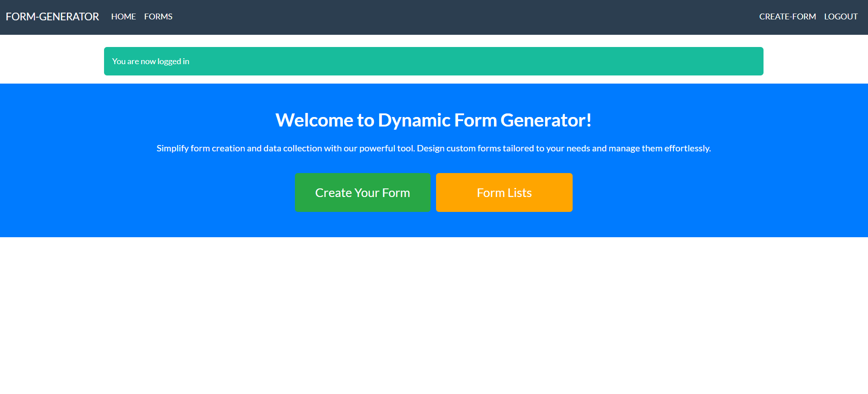Screen dimensions: 868x394
Task: Click the word 'Form' in Create Your Form
Action: (x=396, y=193)
